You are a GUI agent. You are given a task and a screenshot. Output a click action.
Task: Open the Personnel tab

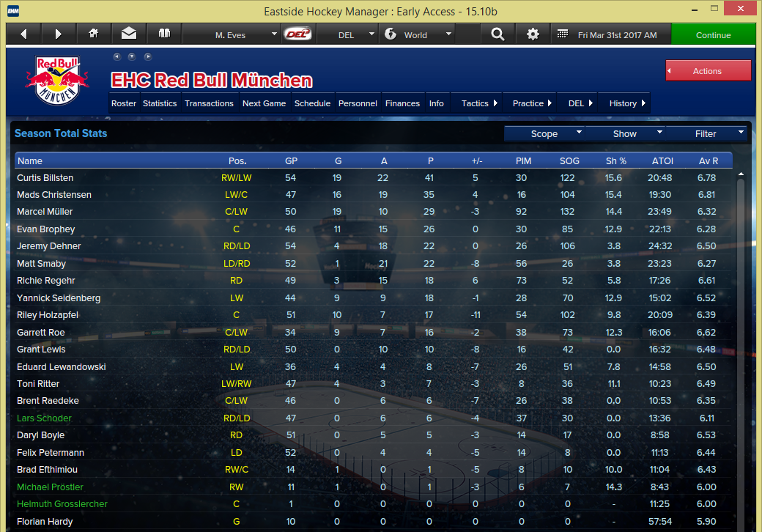coord(358,103)
